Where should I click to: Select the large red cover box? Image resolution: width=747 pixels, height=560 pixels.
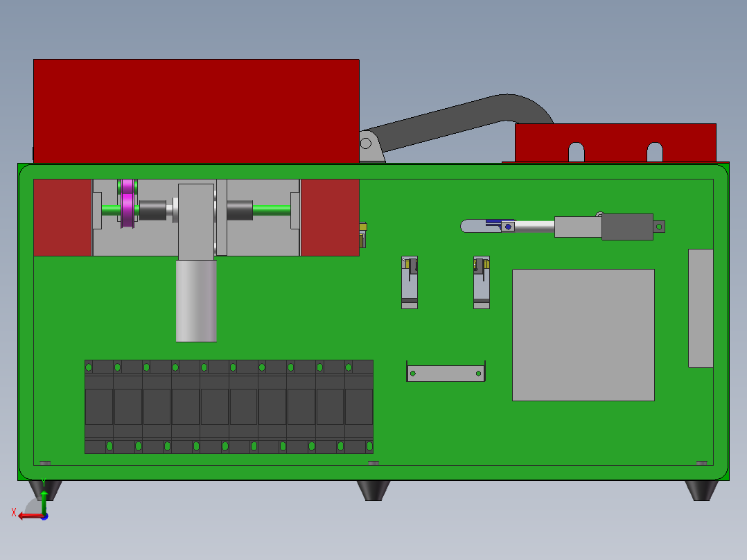coord(196,111)
